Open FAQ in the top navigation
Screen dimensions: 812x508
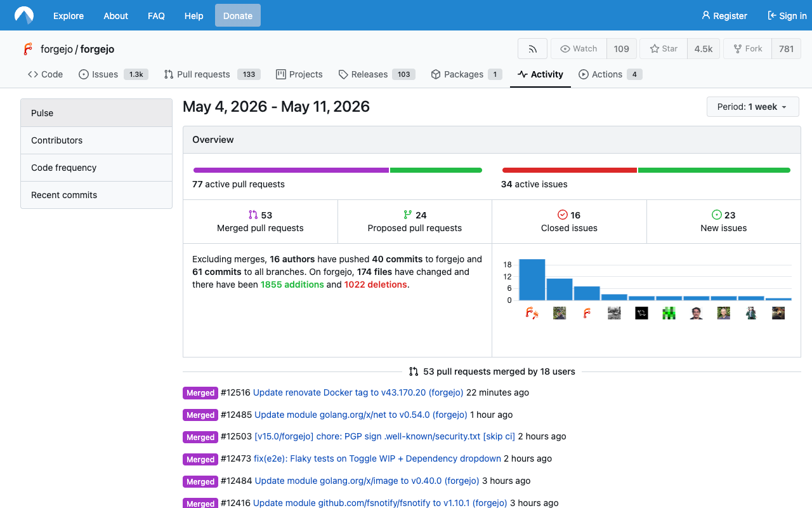157,16
